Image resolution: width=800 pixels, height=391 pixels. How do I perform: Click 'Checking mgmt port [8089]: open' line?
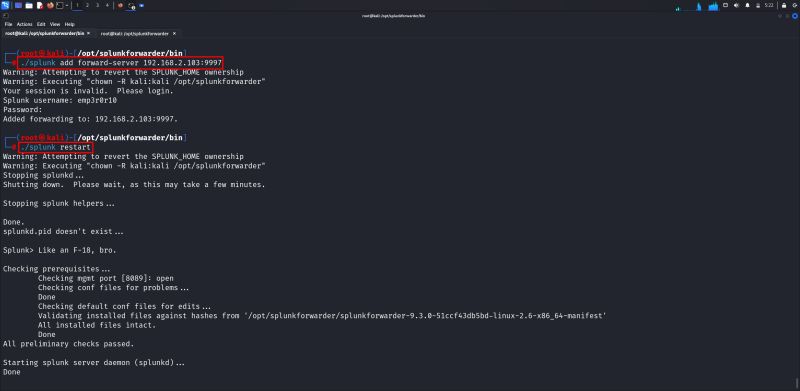[106, 278]
